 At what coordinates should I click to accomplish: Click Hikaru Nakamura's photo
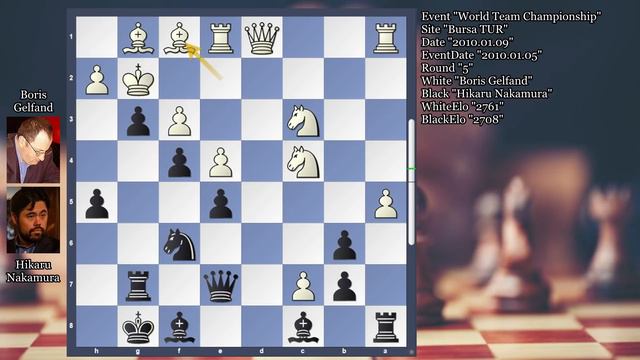click(x=33, y=220)
